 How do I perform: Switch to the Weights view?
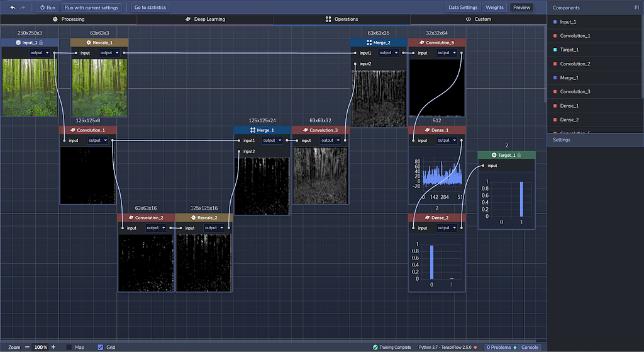(x=494, y=8)
